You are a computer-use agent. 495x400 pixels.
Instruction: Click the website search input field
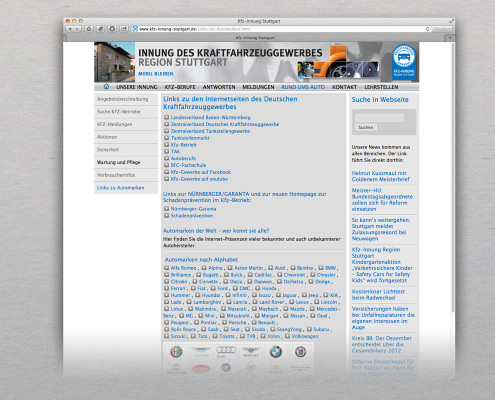click(379, 118)
